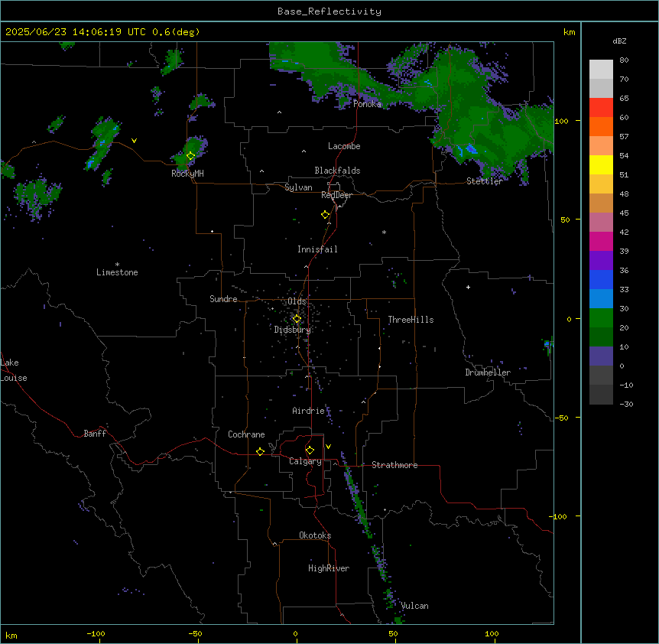Viewport: 659px width, 644px height.
Task: Click the Ponoka city label
Action: click(367, 104)
